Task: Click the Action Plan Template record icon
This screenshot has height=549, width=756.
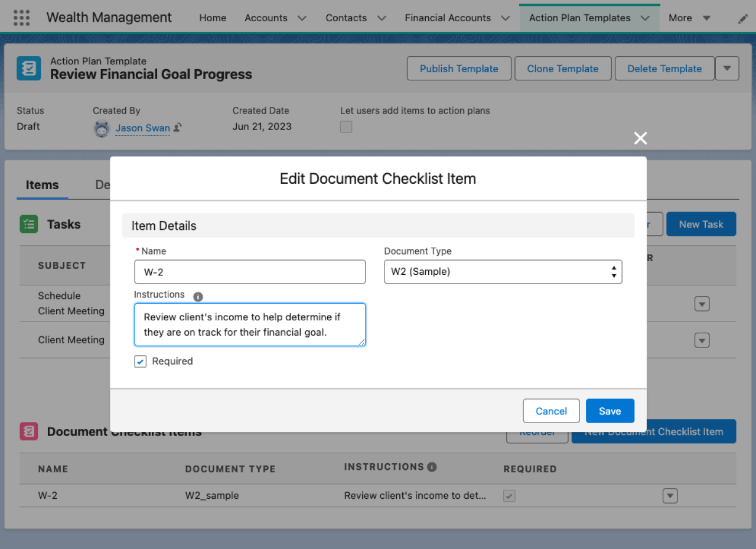Action: [29, 68]
